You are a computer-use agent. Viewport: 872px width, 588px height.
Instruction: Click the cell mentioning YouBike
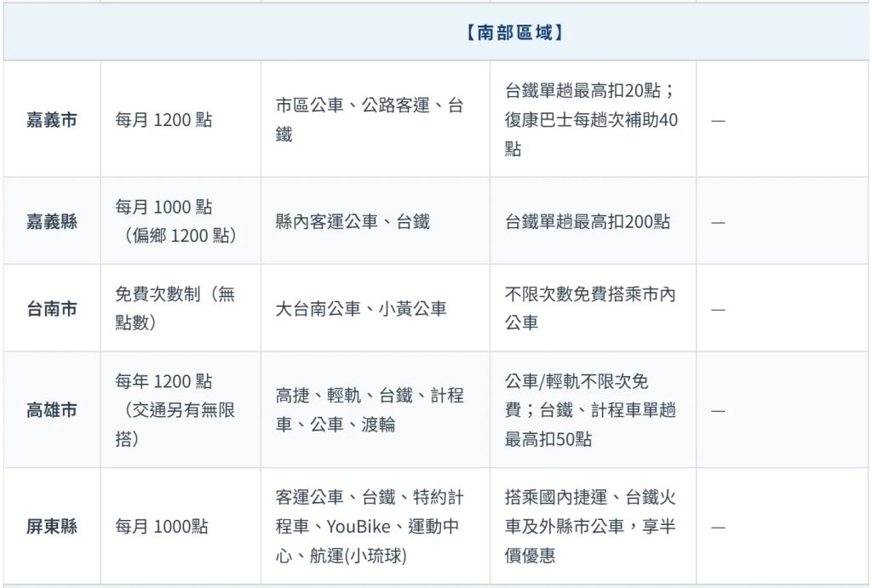370,527
